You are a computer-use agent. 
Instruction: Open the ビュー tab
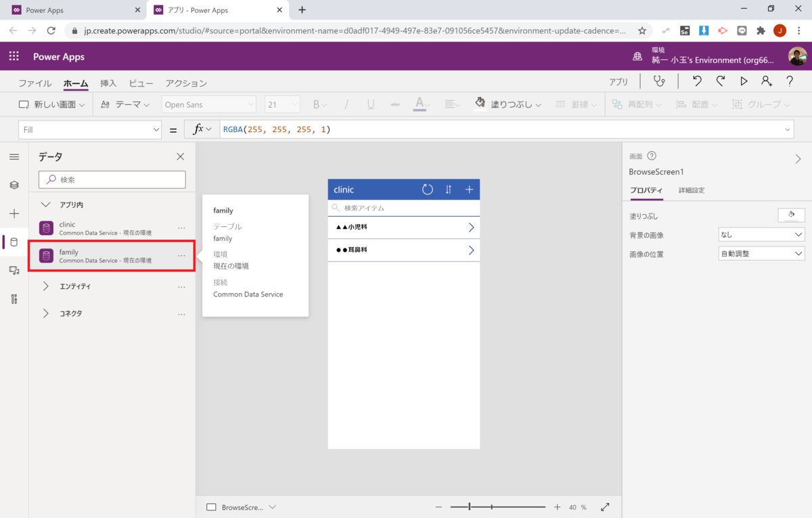[141, 83]
